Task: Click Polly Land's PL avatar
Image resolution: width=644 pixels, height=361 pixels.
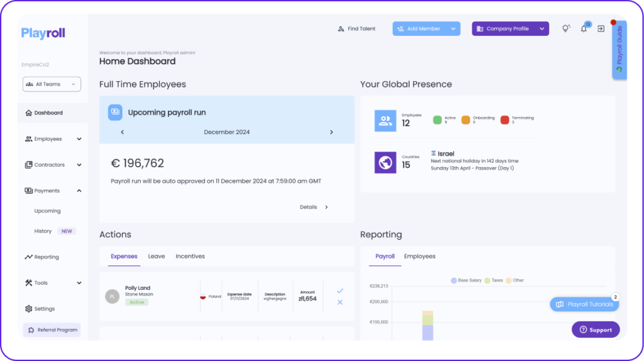Action: [x=112, y=296]
